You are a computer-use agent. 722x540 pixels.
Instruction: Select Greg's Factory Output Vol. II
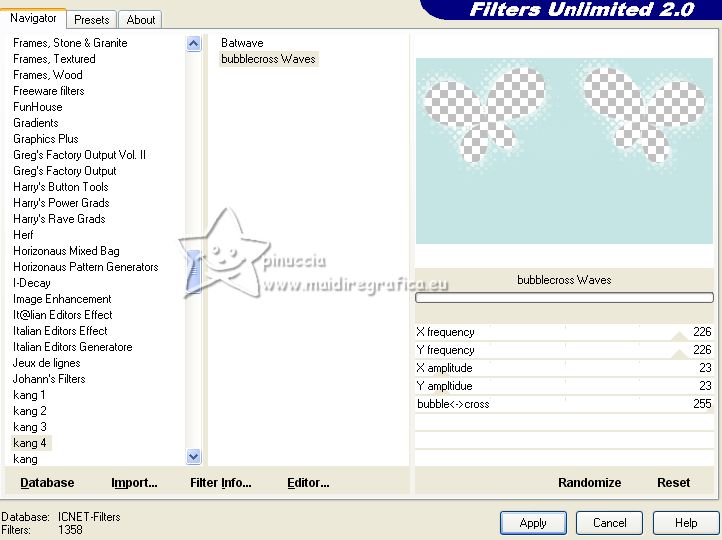[80, 155]
